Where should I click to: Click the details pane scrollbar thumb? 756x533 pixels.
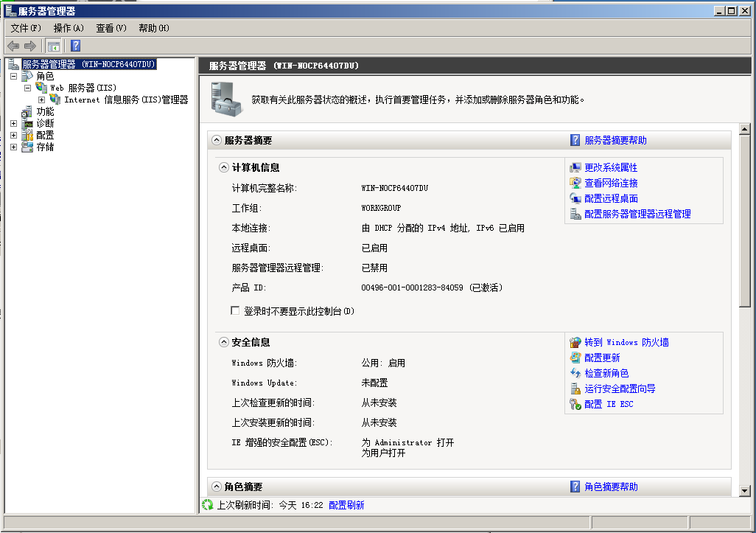744,220
